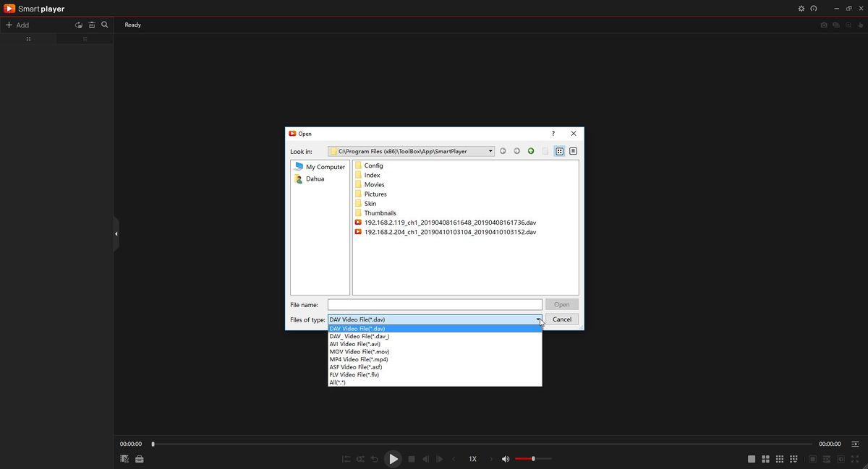Click the Play button in the playback bar
Image resolution: width=868 pixels, height=469 pixels.
(393, 459)
